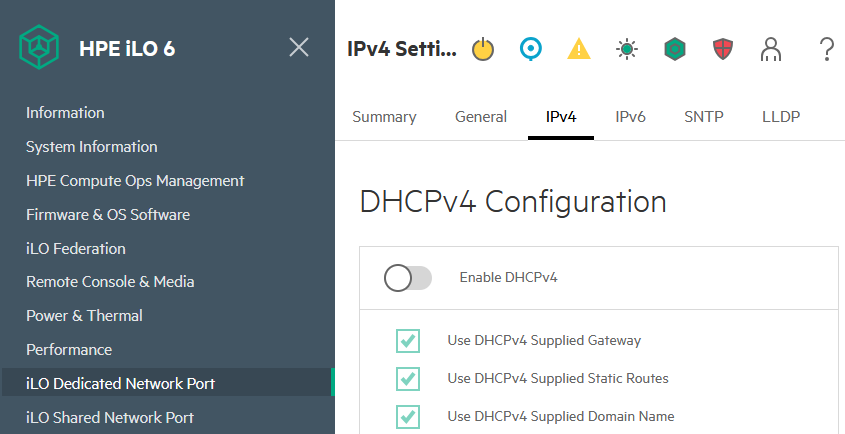Open help with the question mark

coord(827,49)
